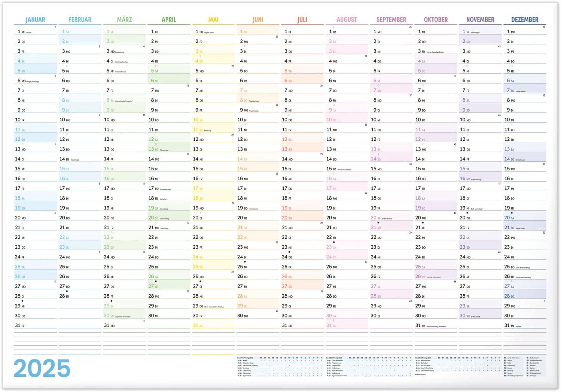
Task: Click the new moon dot below 28 DI in Januar
Action: click(x=22, y=301)
